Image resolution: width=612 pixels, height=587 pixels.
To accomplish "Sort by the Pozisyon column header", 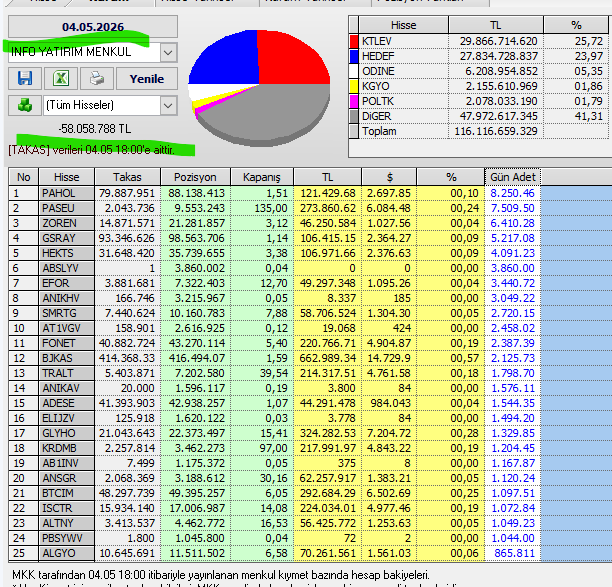I will 195,177.
